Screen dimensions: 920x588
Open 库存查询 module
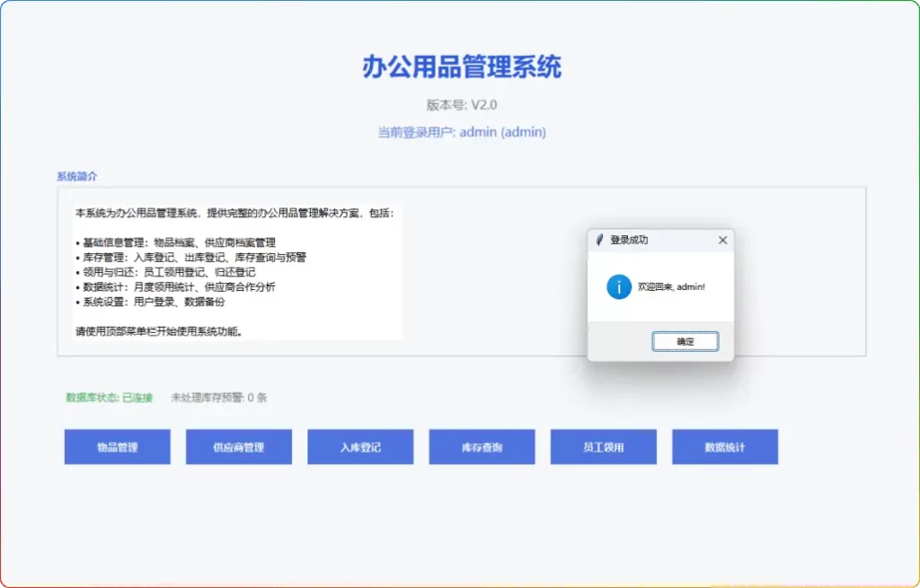tap(482, 447)
